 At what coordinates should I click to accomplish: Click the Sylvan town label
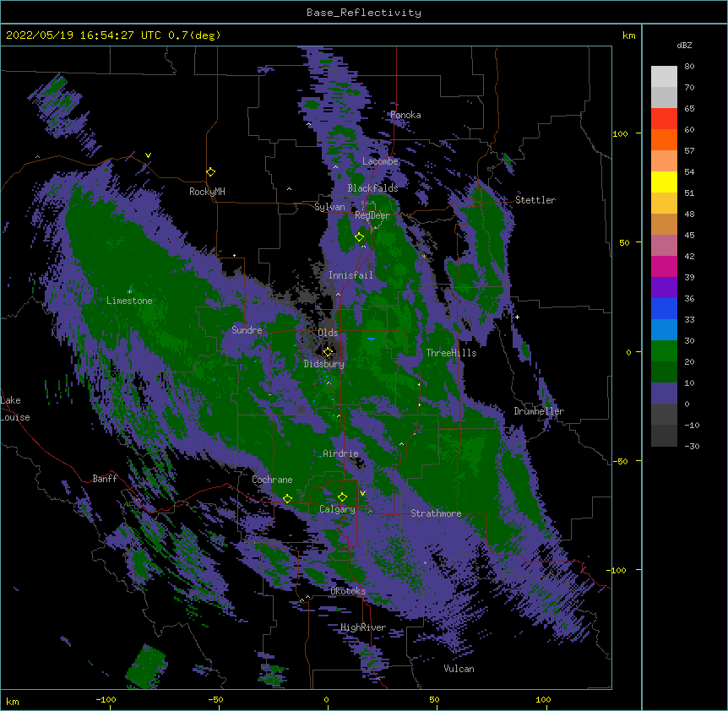pyautogui.click(x=329, y=207)
